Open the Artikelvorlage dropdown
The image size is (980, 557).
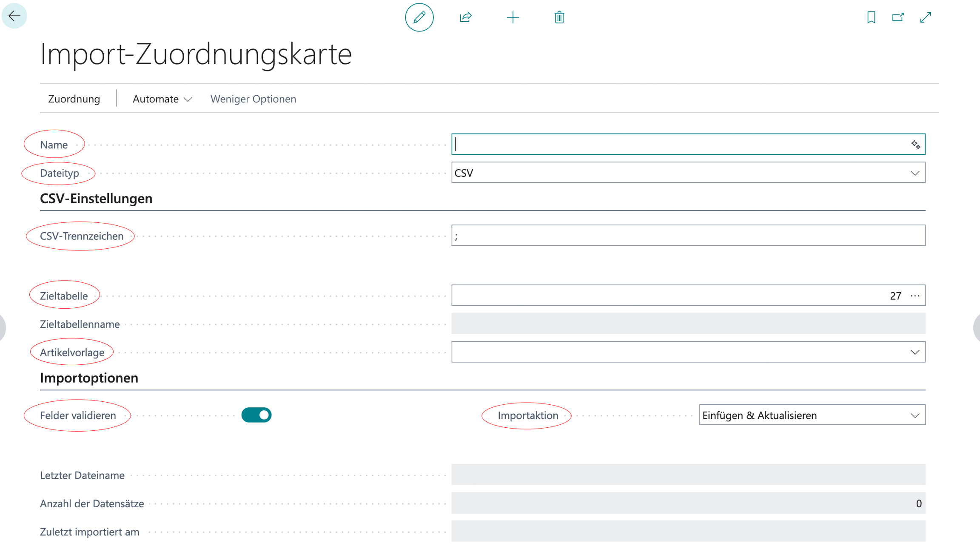(915, 352)
